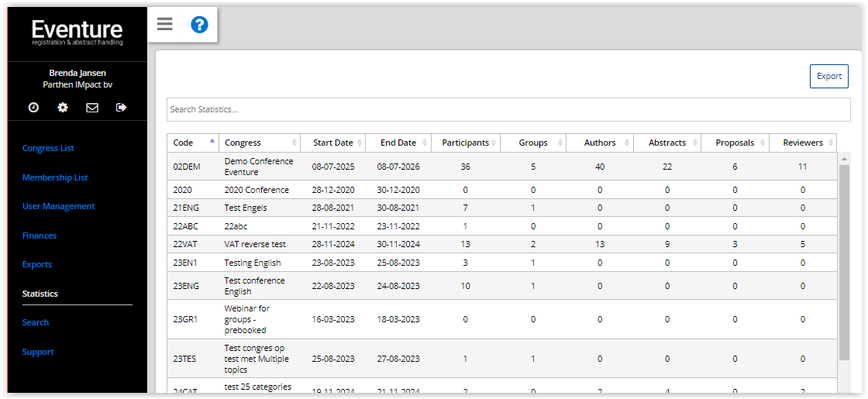Click participants value 10 in 23ENG row

[466, 286]
